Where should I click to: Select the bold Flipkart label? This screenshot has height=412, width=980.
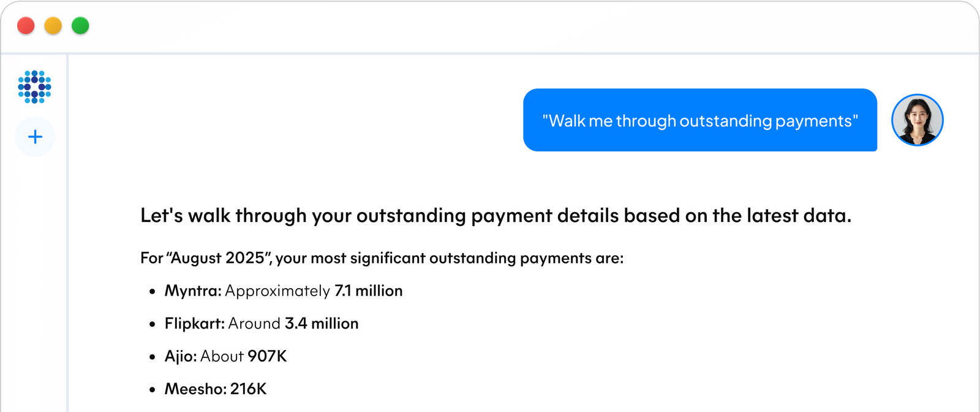click(x=195, y=323)
